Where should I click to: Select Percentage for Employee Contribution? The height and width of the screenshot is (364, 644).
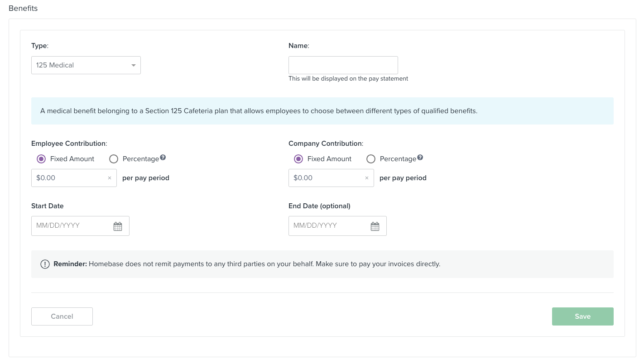113,158
